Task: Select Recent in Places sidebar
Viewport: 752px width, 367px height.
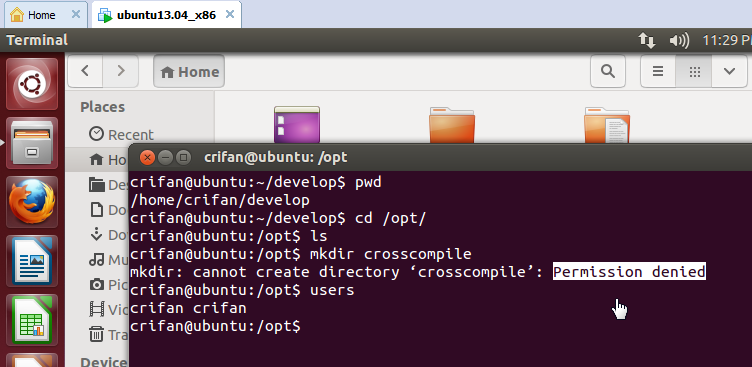Action: pyautogui.click(x=121, y=134)
